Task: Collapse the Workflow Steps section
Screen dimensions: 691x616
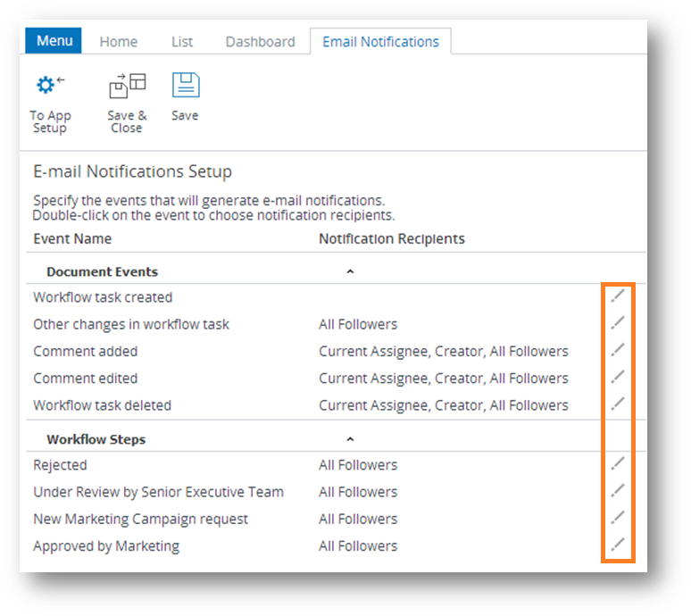Action: pyautogui.click(x=350, y=439)
